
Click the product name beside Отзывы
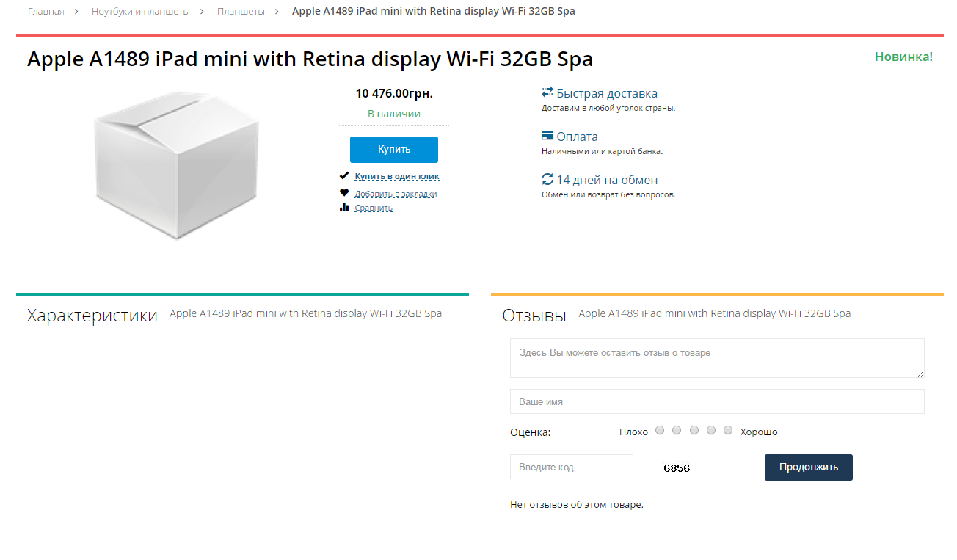pyautogui.click(x=715, y=313)
